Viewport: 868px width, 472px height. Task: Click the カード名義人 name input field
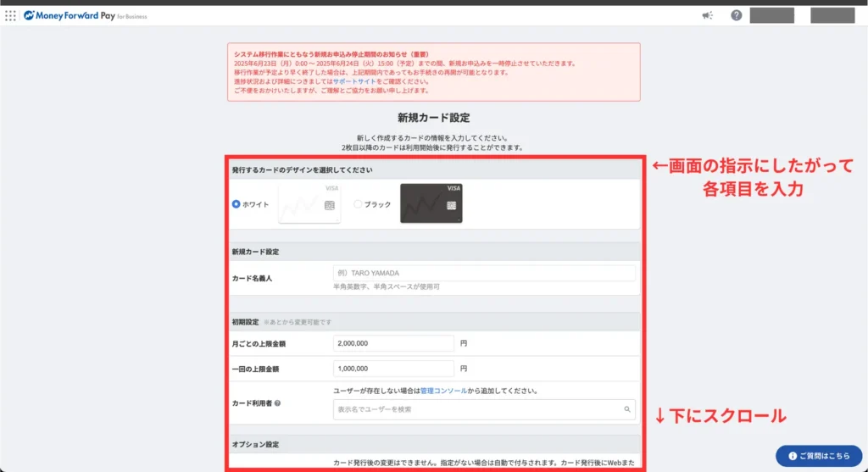click(483, 273)
